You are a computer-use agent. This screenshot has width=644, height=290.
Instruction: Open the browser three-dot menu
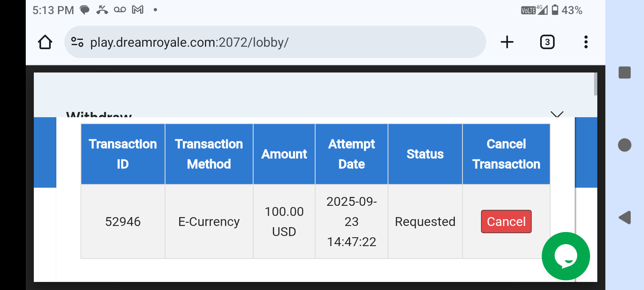pyautogui.click(x=586, y=42)
